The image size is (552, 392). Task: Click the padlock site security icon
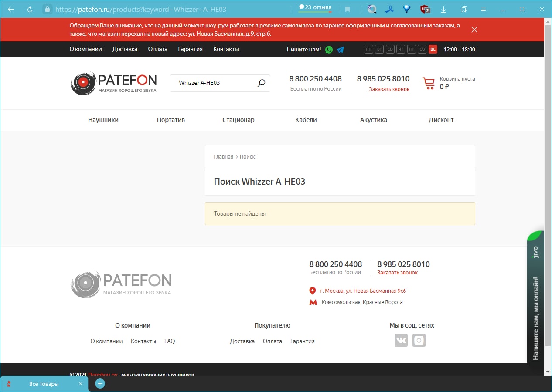[48, 9]
